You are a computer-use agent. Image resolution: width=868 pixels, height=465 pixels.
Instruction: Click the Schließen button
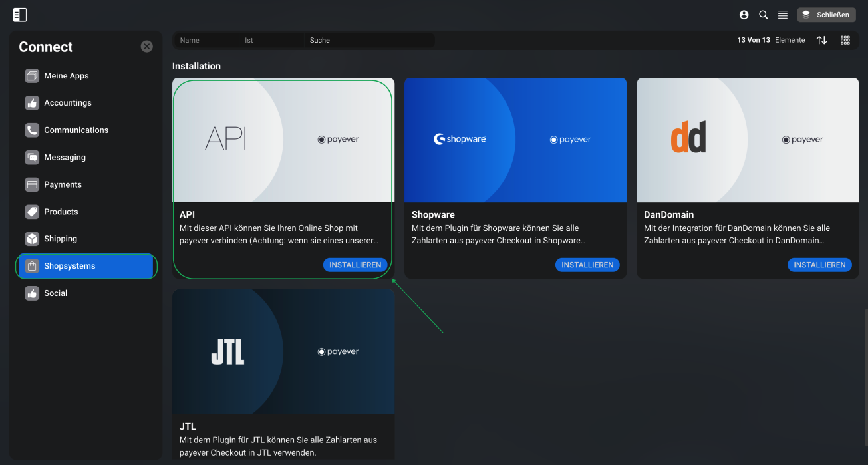[x=827, y=15]
